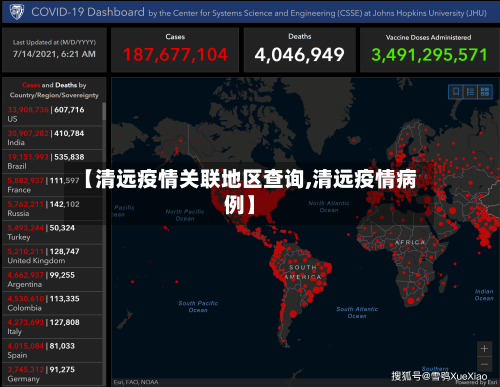Viewport: 500px width, 387px height.
Task: Select the Germany row in country list
Action: click(52, 374)
